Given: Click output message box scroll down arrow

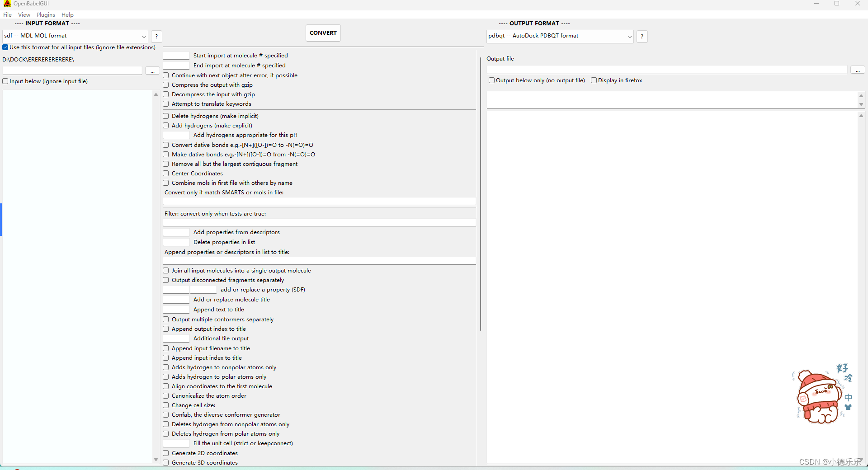Looking at the screenshot, I should click(x=861, y=104).
